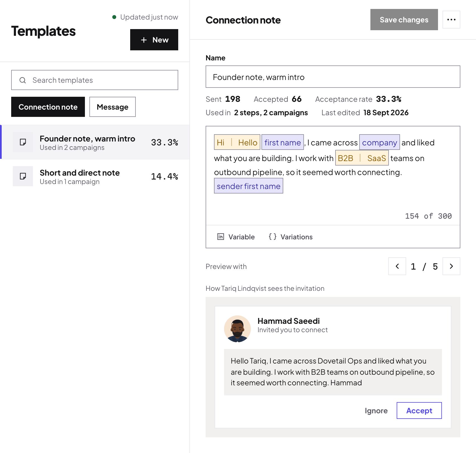Click the preview message text bubble
476x453 pixels.
coord(333,372)
